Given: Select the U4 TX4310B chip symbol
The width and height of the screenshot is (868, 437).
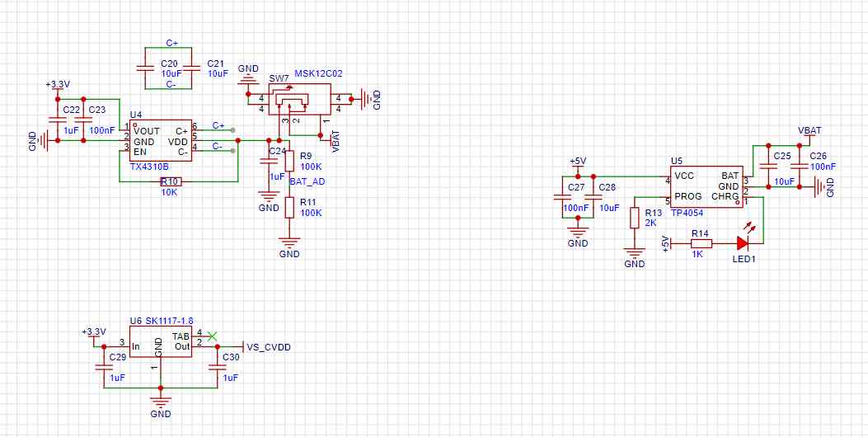Looking at the screenshot, I should 161,141.
